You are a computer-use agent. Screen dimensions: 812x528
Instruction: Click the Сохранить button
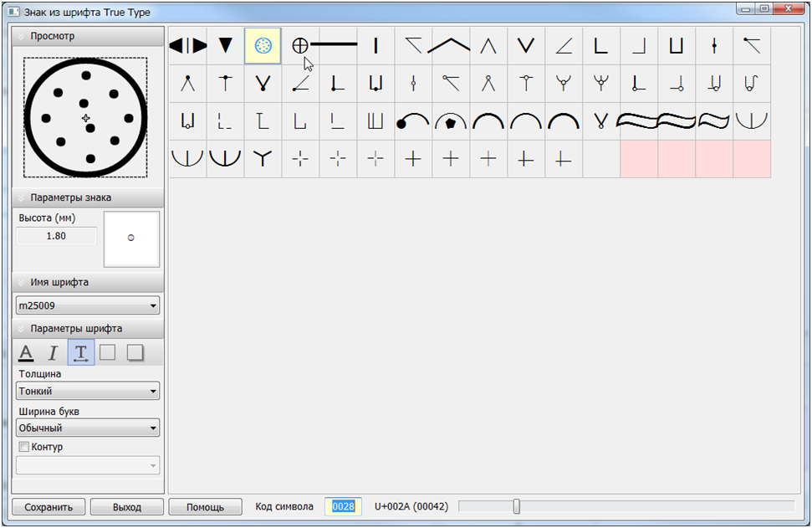(49, 507)
